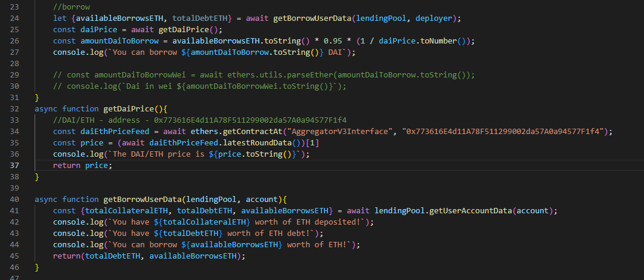
Task: Click 'return price;' statement on line 37
Action: pos(82,166)
